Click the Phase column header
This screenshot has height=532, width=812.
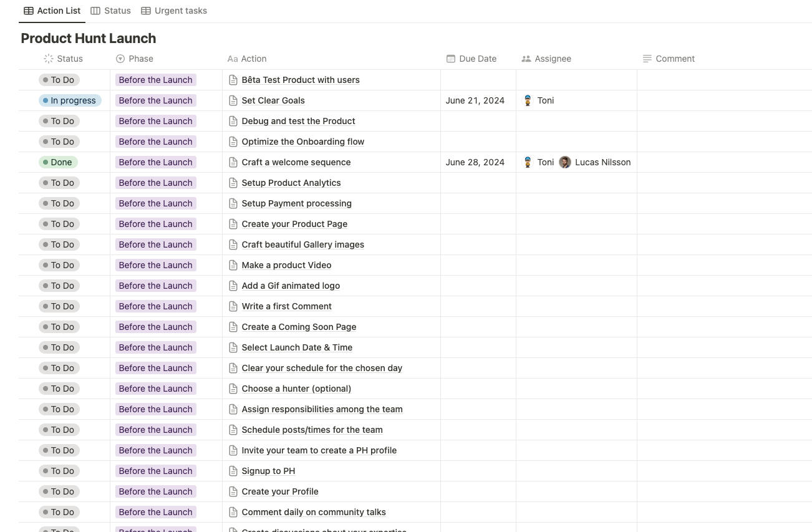click(140, 59)
